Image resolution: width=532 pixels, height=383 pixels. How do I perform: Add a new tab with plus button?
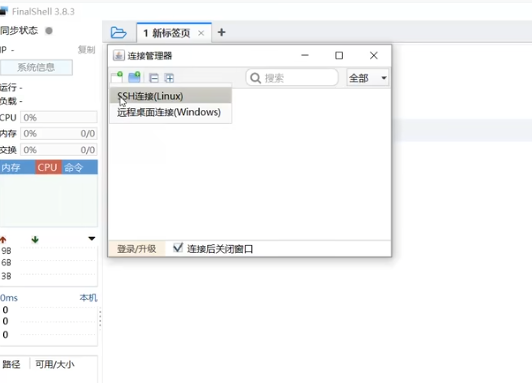[222, 32]
